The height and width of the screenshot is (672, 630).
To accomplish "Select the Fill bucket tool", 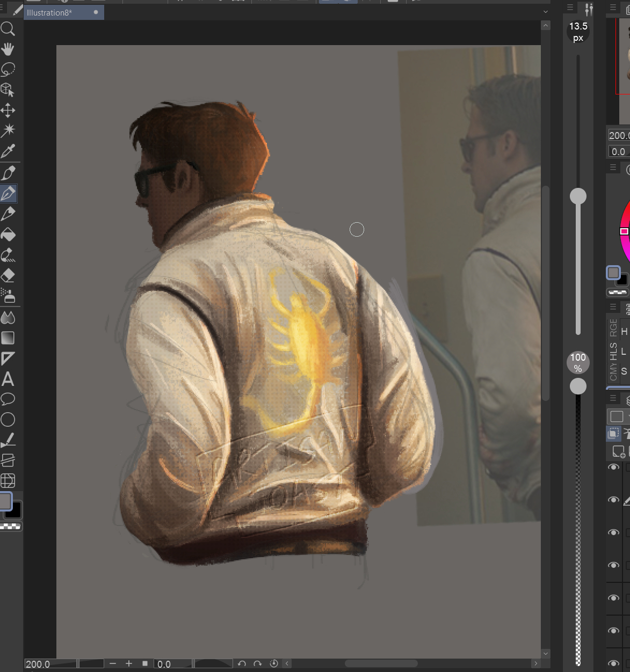I will 8,235.
